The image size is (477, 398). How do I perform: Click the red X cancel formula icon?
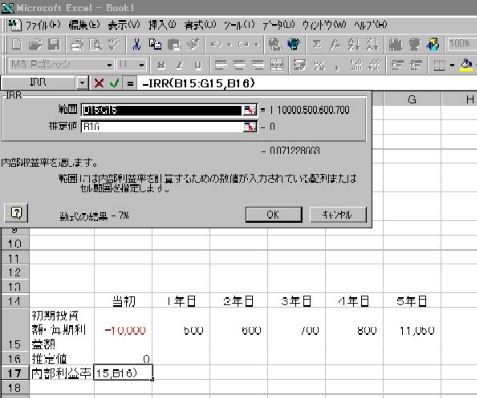99,83
